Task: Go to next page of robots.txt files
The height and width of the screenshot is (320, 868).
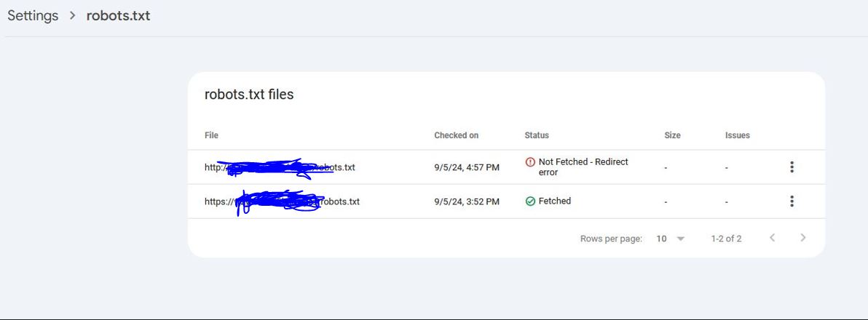Action: click(802, 238)
